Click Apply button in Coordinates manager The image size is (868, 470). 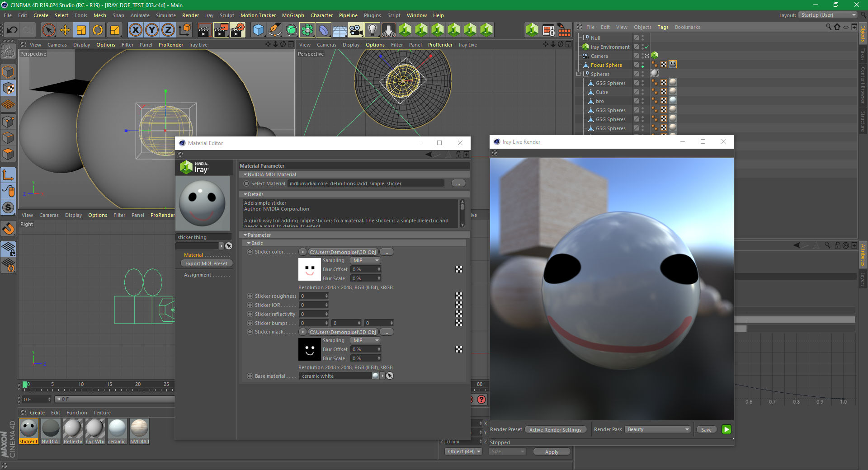pos(552,452)
